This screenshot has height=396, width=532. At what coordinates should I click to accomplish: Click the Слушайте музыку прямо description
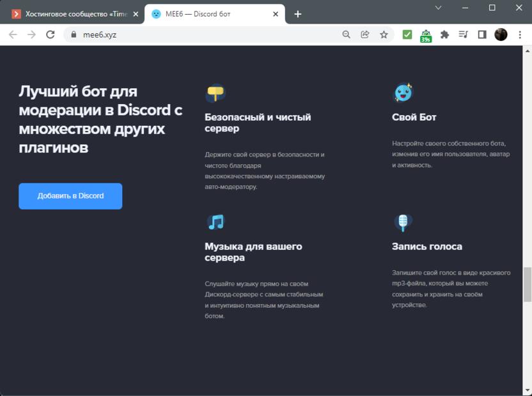(263, 300)
